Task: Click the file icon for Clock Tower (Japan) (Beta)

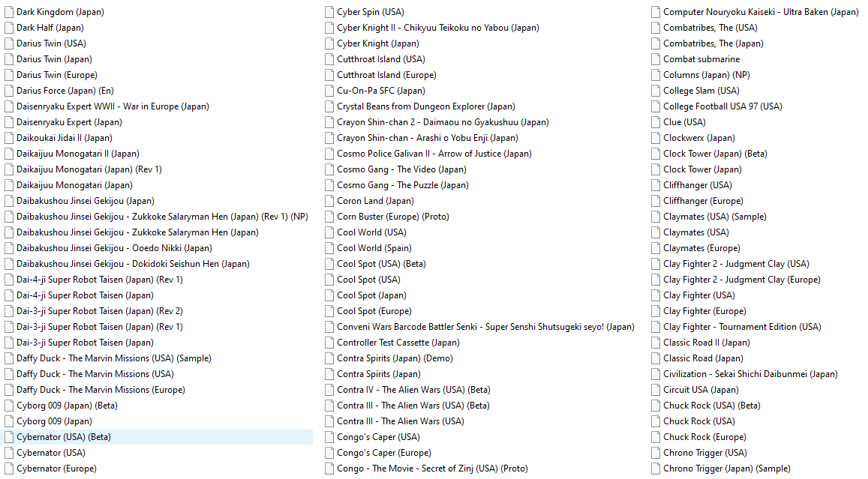Action: [x=656, y=154]
